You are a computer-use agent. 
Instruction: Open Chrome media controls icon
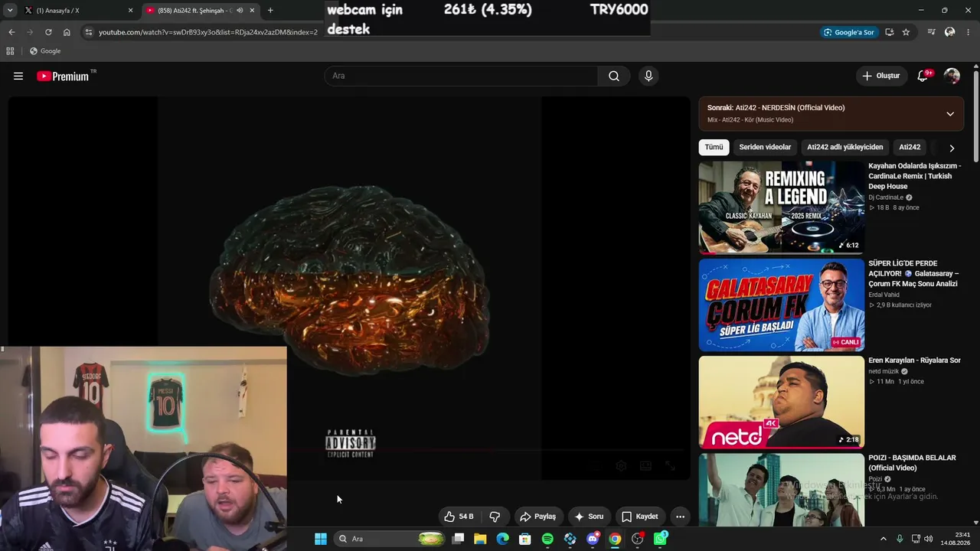931,32
